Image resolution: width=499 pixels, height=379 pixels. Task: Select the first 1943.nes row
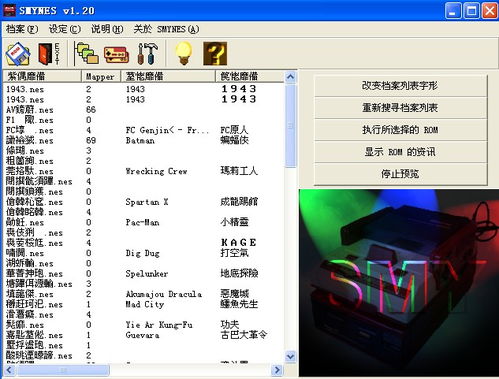tap(143, 89)
